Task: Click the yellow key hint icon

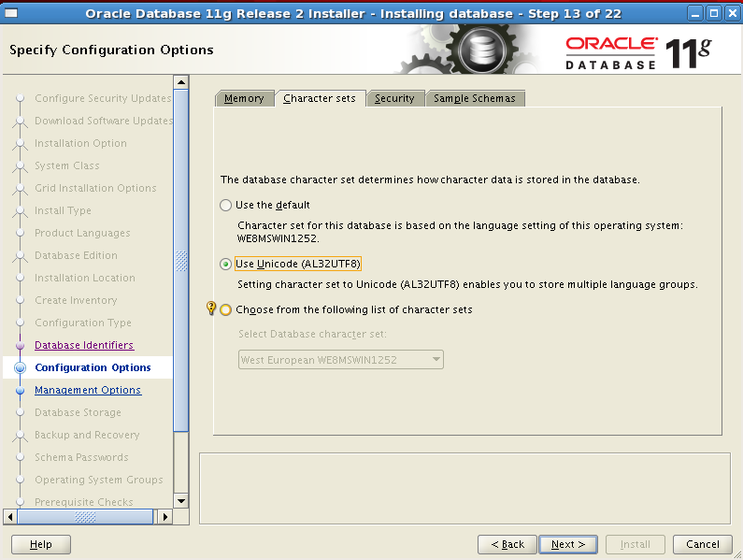Action: (211, 309)
